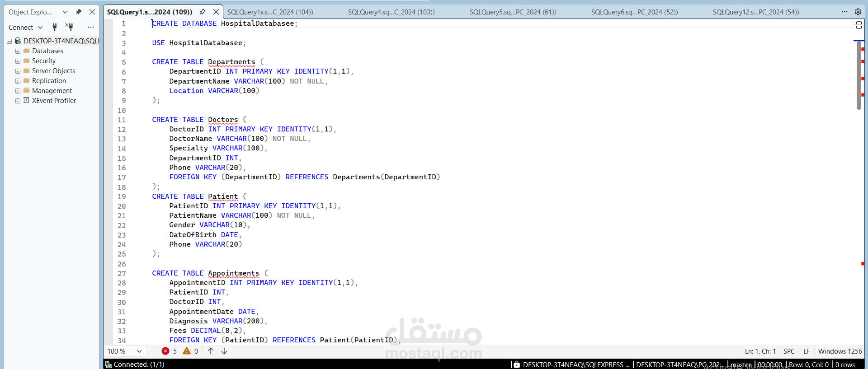Open Object Explorer toolbar overflow (three dots)
This screenshot has height=369, width=868.
(x=91, y=27)
